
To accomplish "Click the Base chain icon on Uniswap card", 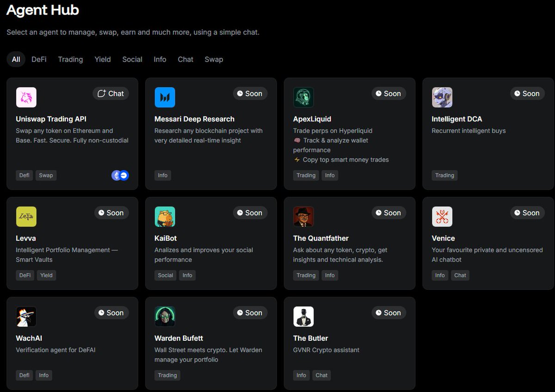I will (x=124, y=175).
